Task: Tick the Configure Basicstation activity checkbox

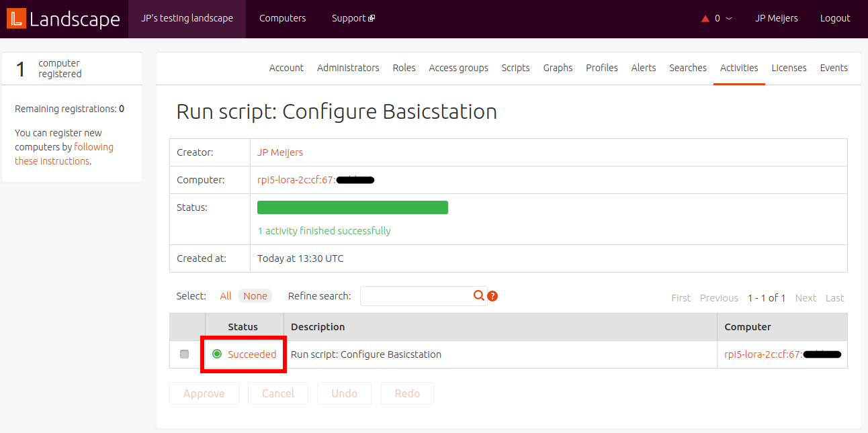Action: click(185, 354)
